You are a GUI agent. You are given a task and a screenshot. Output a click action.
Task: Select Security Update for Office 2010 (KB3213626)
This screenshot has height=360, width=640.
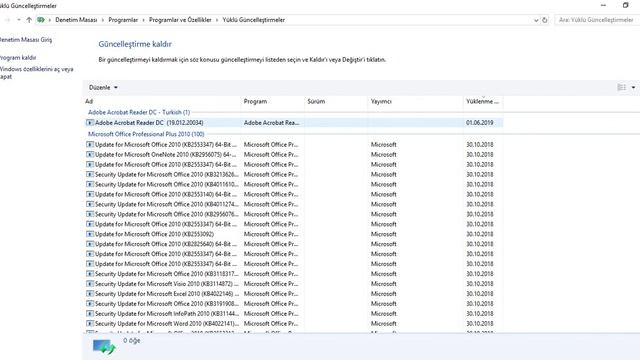[293, 174]
